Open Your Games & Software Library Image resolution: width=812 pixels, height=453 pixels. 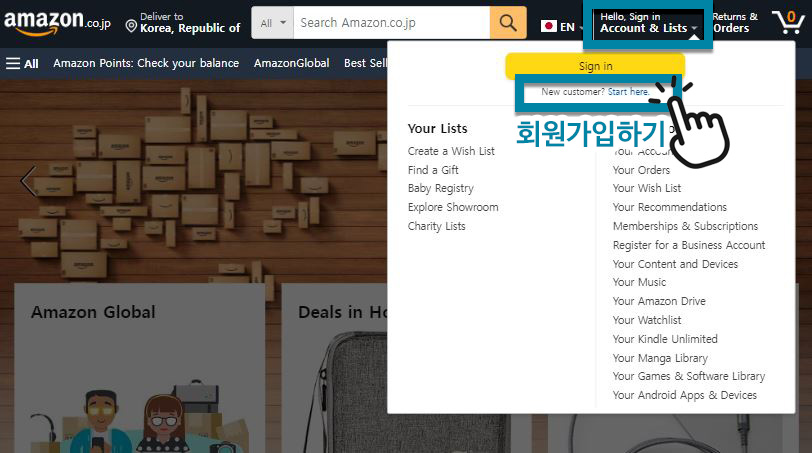tap(689, 376)
